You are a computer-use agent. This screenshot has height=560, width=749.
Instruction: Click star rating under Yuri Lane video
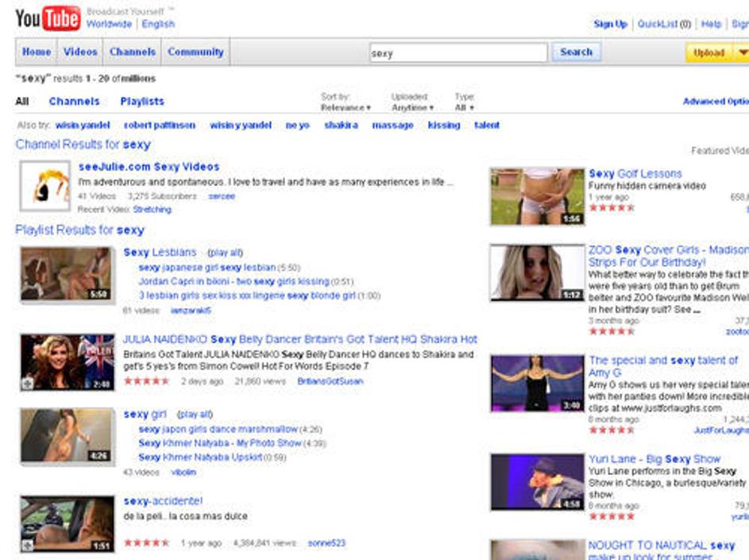(611, 516)
